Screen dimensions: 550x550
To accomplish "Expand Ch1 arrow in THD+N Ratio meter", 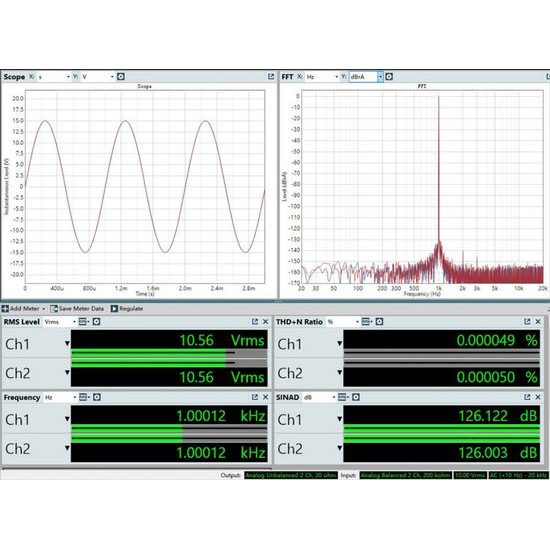I will [339, 343].
